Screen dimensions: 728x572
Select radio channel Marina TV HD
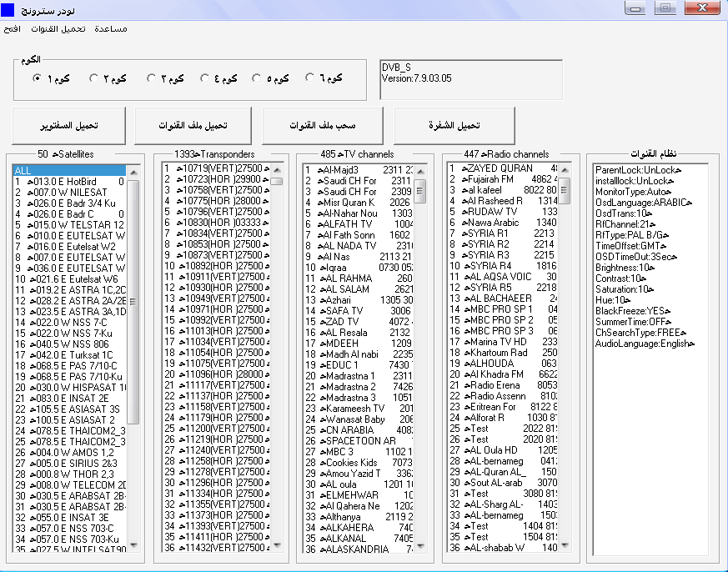pyautogui.click(x=502, y=342)
